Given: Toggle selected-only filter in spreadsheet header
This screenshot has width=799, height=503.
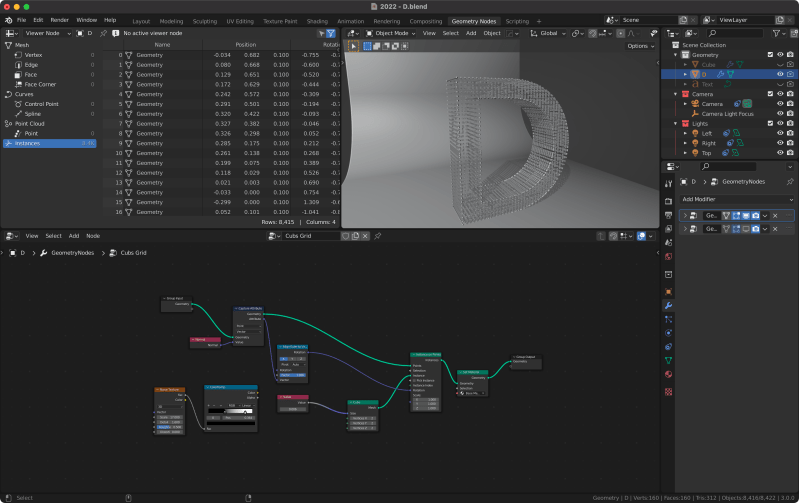Looking at the screenshot, I should click(x=321, y=33).
